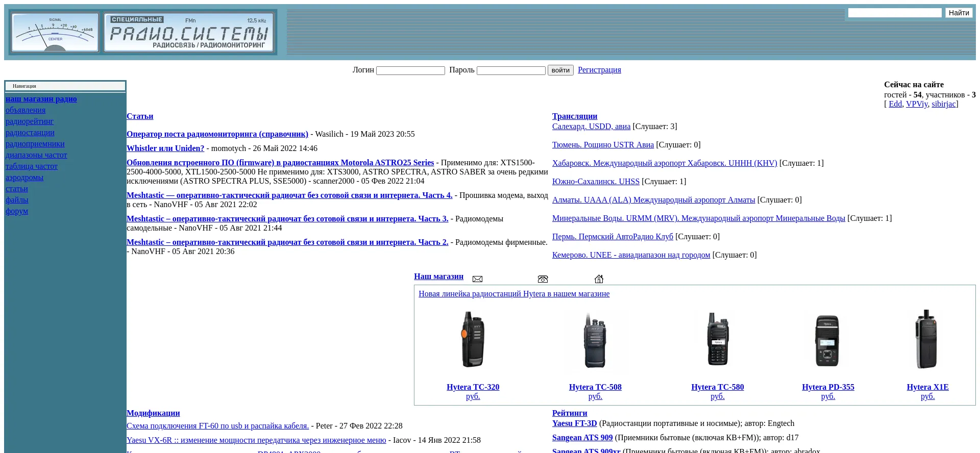
Task: Open article Whistler или Uniden?
Action: coord(165,148)
